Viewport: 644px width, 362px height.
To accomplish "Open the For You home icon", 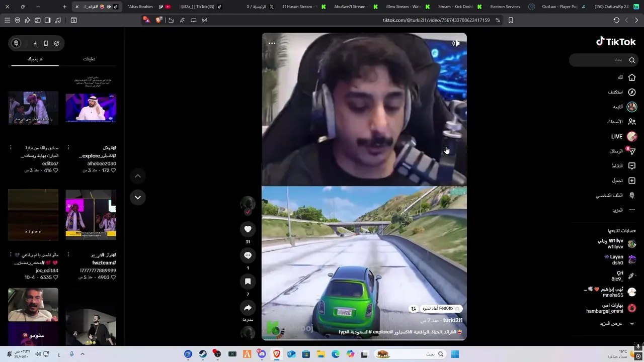I will tap(632, 77).
